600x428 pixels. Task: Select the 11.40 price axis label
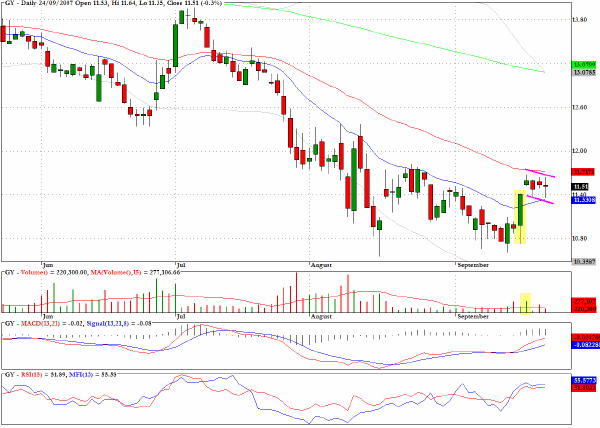pos(579,194)
